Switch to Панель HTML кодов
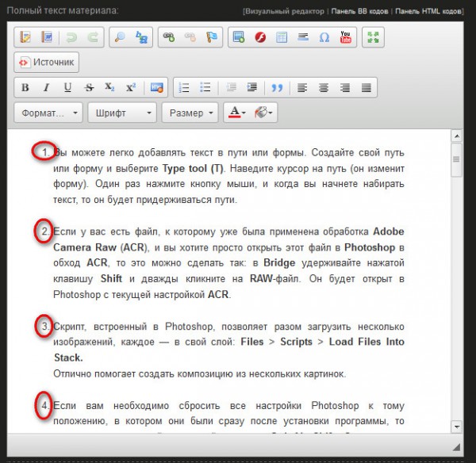 tap(428, 12)
